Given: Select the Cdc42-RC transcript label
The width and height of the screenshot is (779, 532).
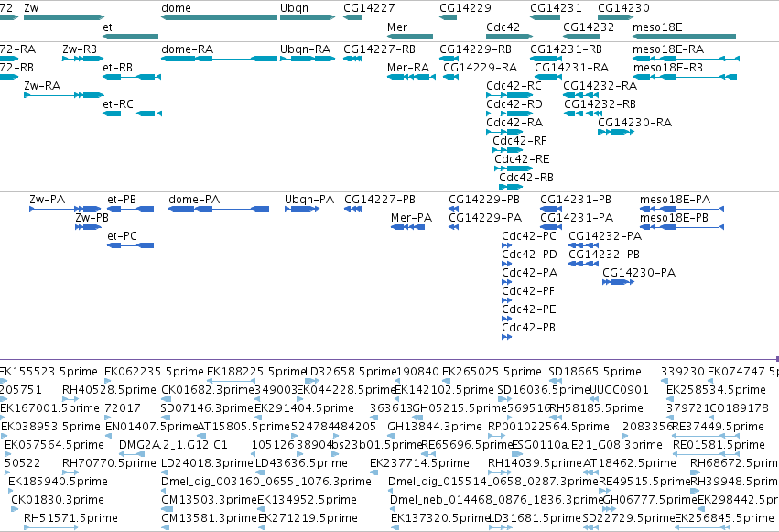Looking at the screenshot, I should pyautogui.click(x=514, y=86).
